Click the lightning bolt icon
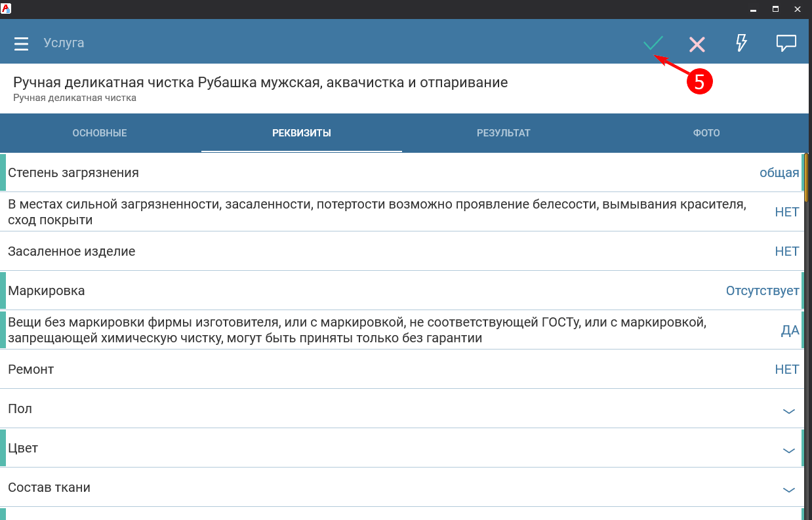812x520 pixels. click(x=741, y=43)
